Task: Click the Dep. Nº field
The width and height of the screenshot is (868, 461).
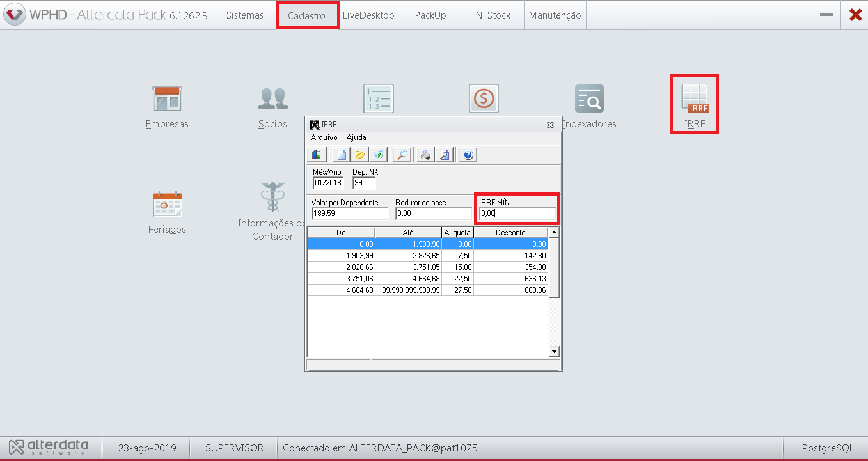Action: [x=363, y=183]
